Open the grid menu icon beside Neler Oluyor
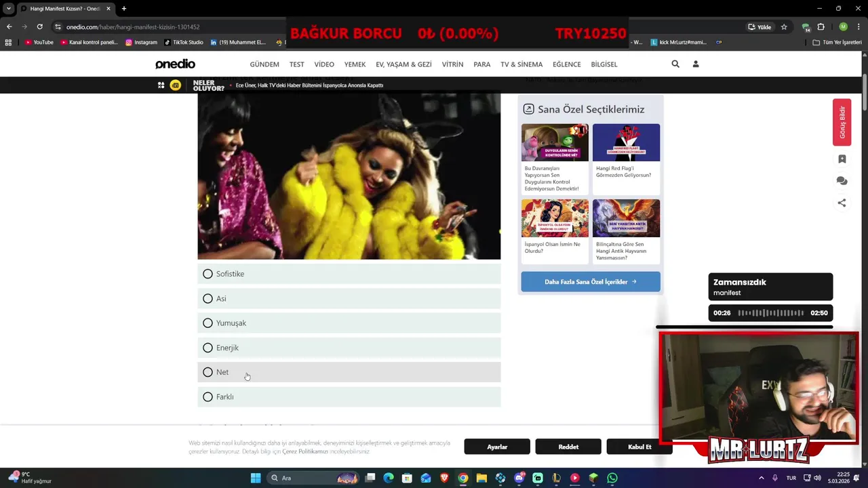Screen dimensions: 868x488 pos(161,85)
